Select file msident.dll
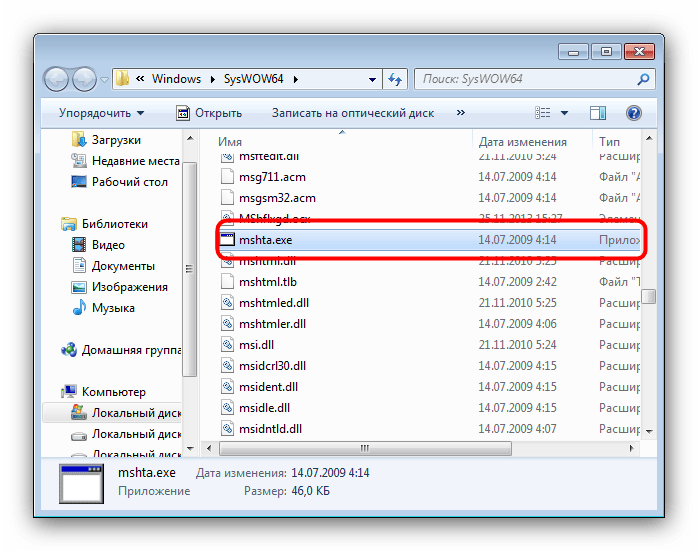 tap(268, 387)
